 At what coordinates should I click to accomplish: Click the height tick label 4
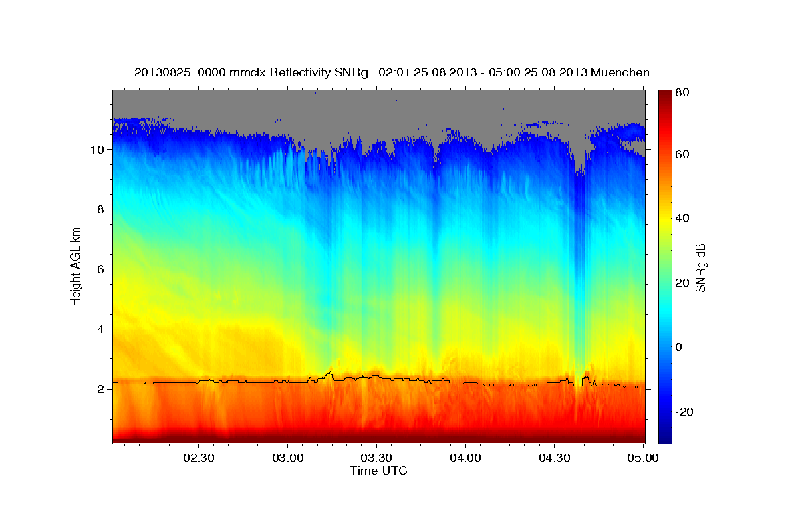pos(100,329)
